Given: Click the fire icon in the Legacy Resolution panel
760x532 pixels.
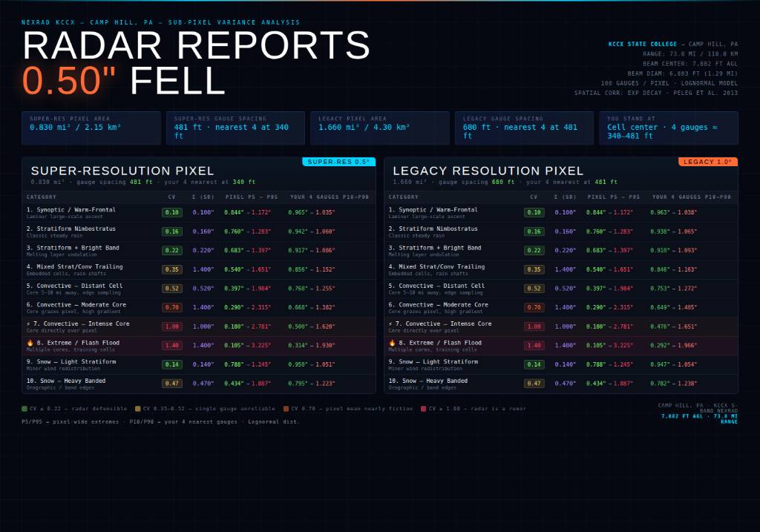Looking at the screenshot, I should (x=392, y=343).
